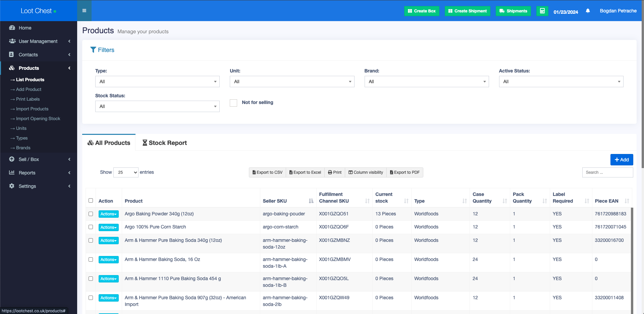
Task: Click the Print button
Action: (335, 172)
